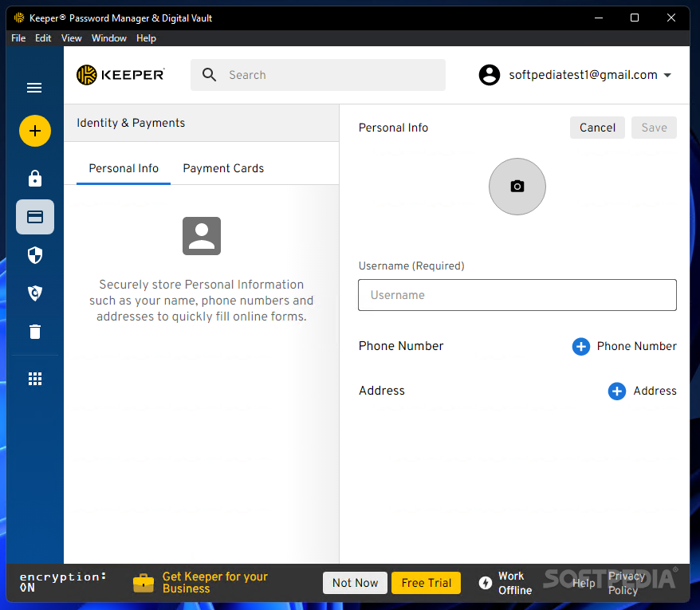Open the View menu

point(72,38)
